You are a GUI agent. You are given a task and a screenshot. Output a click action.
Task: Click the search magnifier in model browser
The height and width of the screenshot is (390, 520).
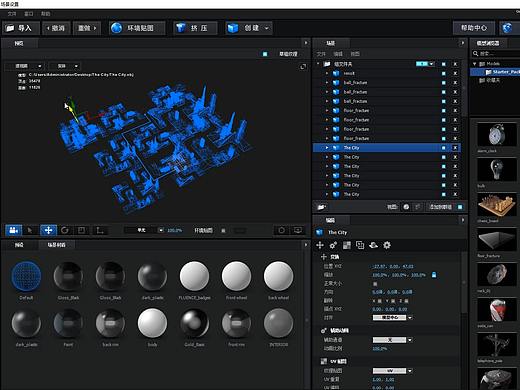(x=475, y=53)
